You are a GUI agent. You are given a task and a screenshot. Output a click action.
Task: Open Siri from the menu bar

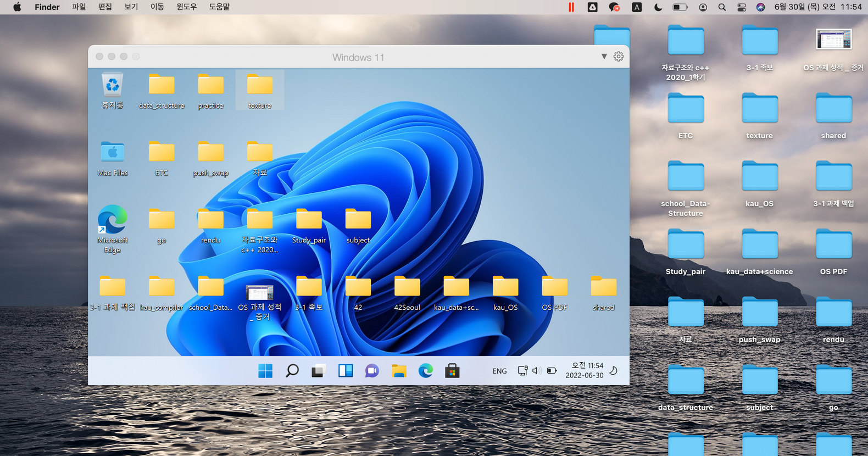pyautogui.click(x=760, y=7)
